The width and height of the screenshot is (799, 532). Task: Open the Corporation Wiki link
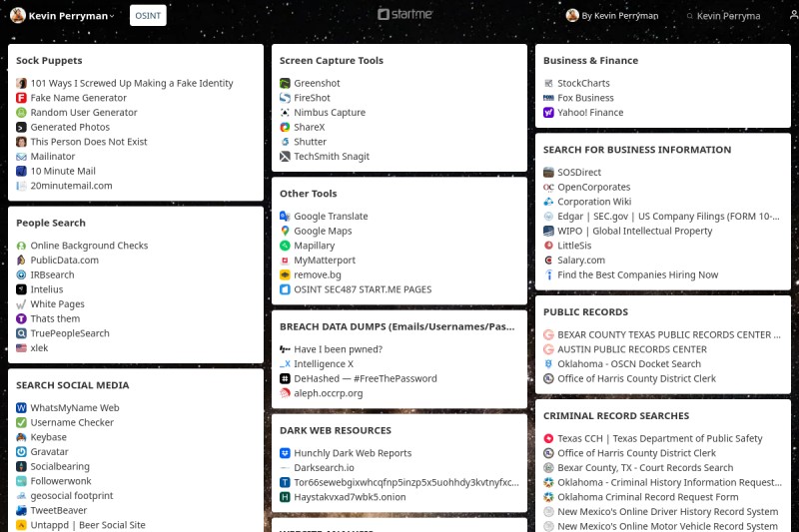[594, 202]
